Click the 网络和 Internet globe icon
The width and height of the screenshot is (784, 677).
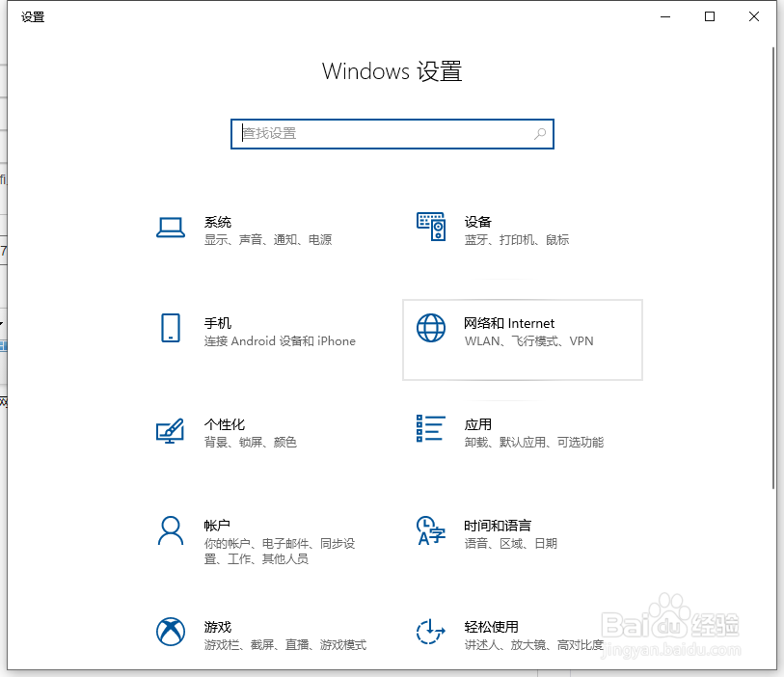431,328
